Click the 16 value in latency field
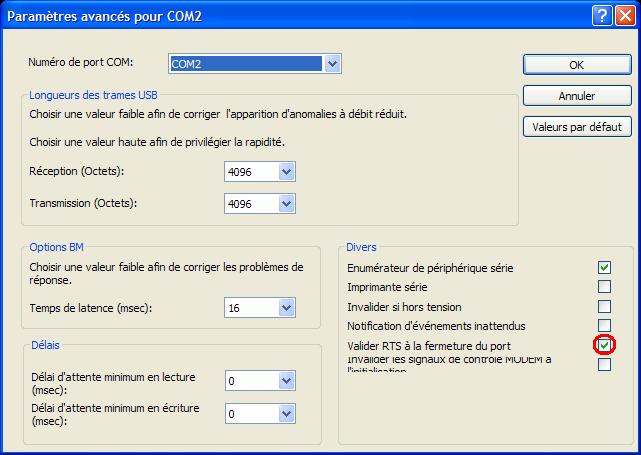The height and width of the screenshot is (455, 641). click(234, 308)
